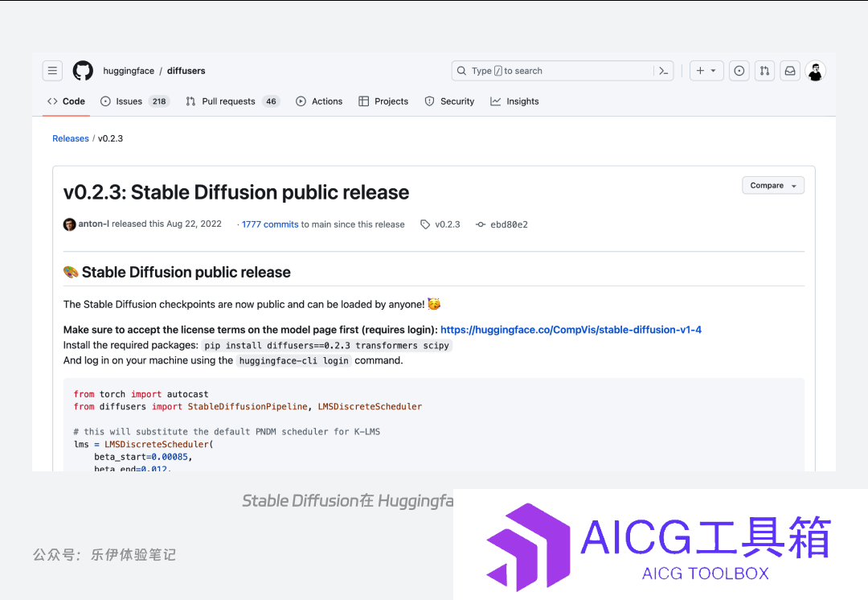This screenshot has height=600, width=868.
Task: Open the diffusers repository link
Action: point(186,71)
